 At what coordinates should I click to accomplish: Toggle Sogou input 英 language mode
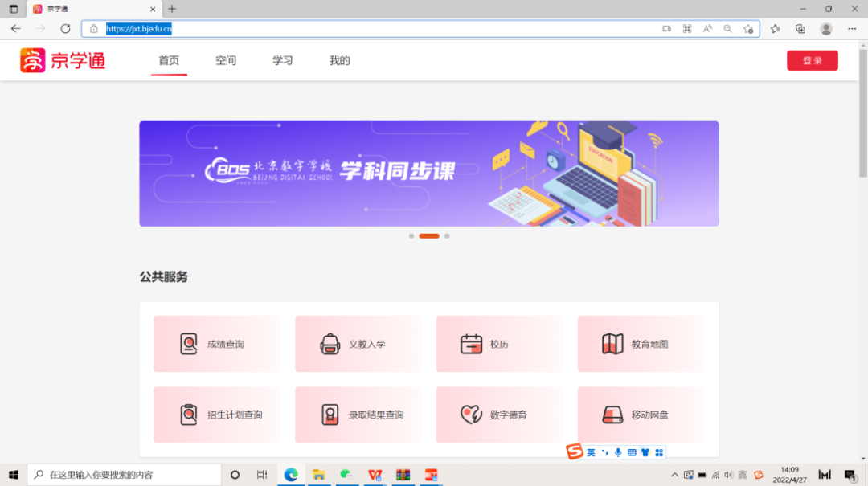coord(591,452)
